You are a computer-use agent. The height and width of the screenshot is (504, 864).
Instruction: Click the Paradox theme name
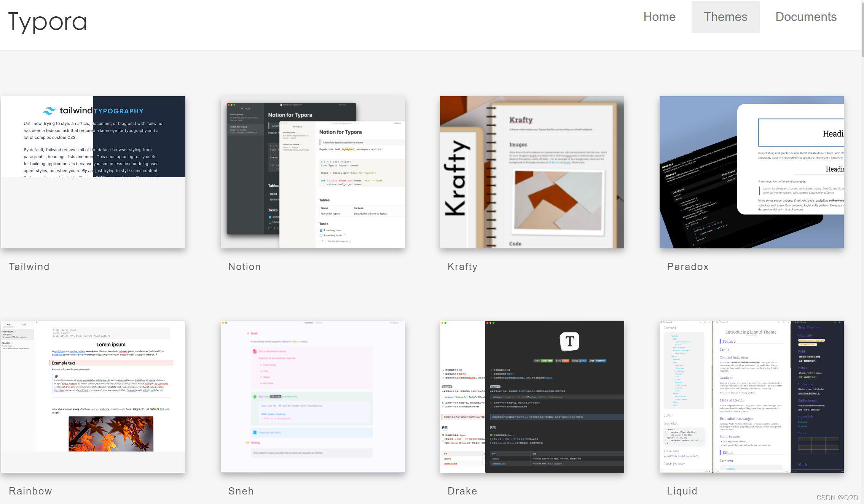tap(688, 267)
